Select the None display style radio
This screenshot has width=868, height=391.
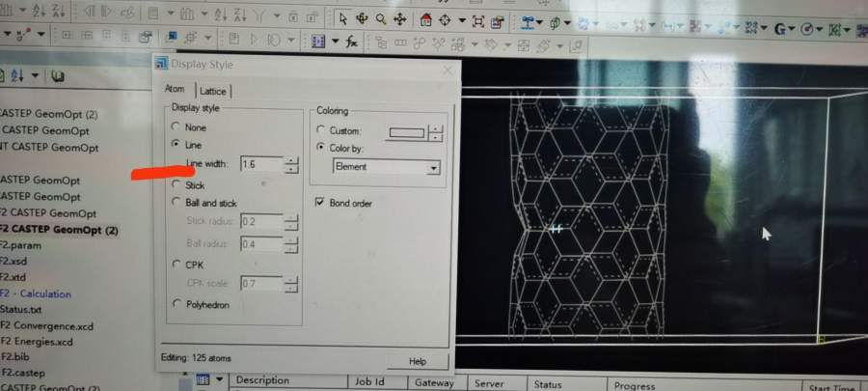[176, 126]
